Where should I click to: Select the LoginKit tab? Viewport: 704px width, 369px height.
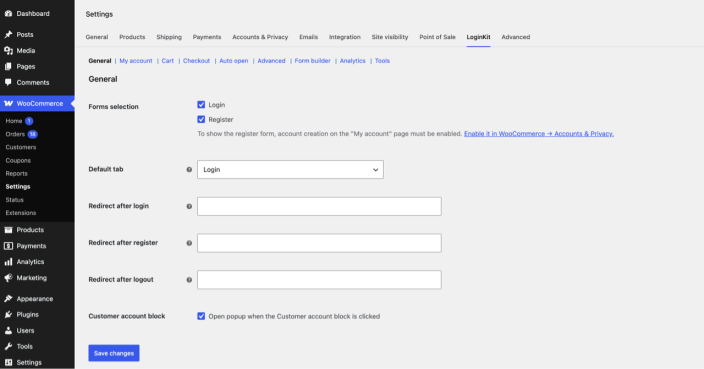pos(478,37)
